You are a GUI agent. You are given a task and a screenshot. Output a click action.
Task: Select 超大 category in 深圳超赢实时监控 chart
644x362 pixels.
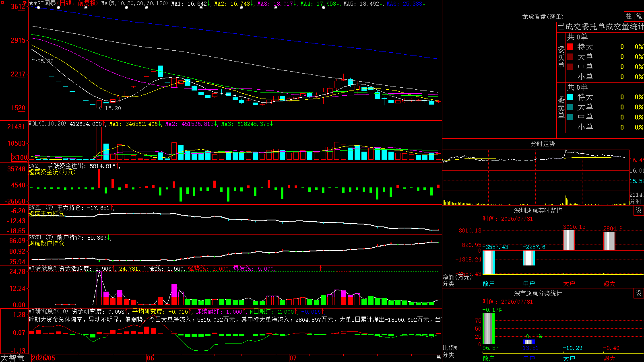(x=609, y=284)
